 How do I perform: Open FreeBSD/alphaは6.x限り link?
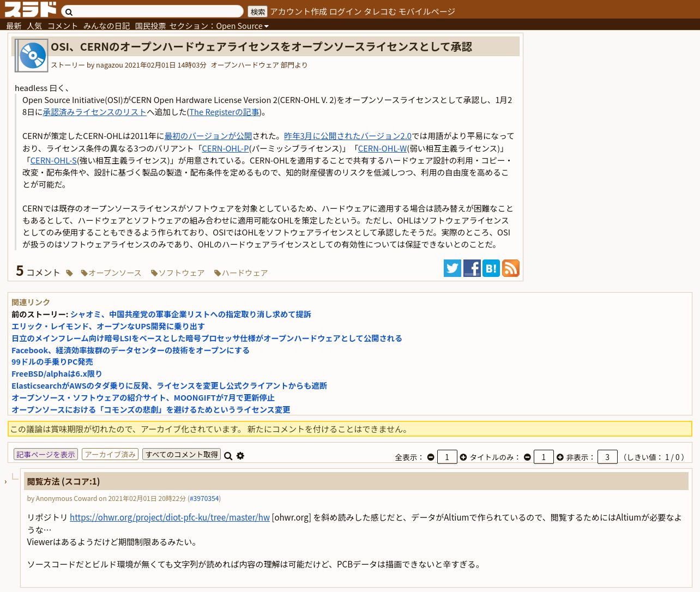click(x=57, y=374)
